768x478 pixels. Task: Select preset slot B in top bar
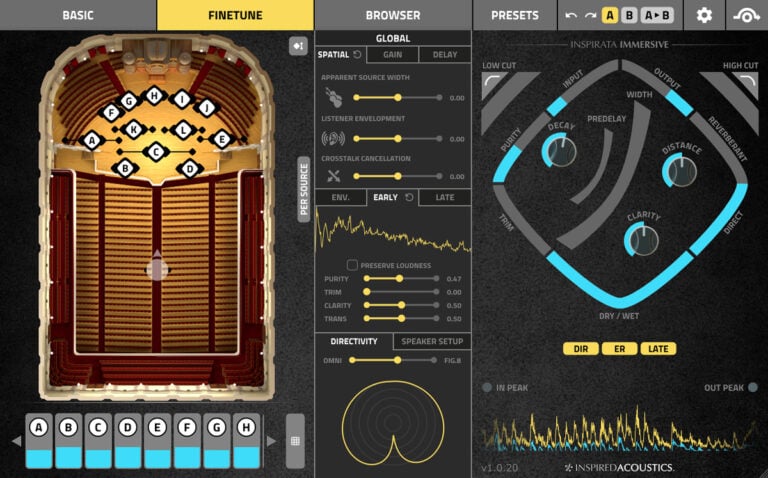(x=629, y=15)
